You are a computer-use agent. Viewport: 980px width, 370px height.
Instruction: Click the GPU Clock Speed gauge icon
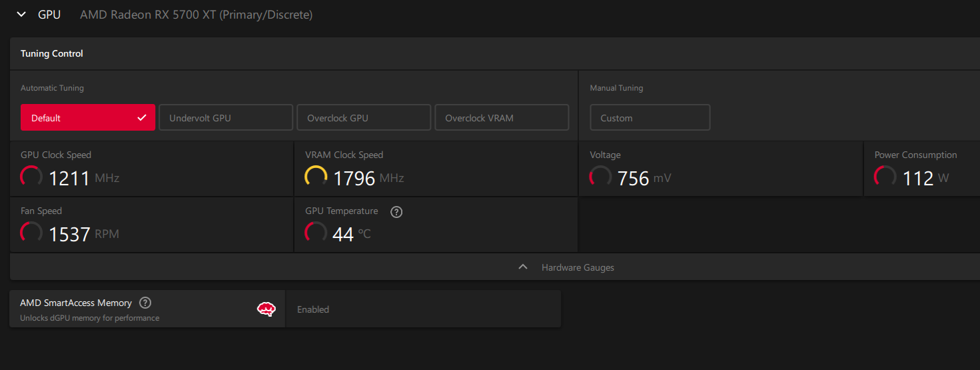pyautogui.click(x=32, y=177)
